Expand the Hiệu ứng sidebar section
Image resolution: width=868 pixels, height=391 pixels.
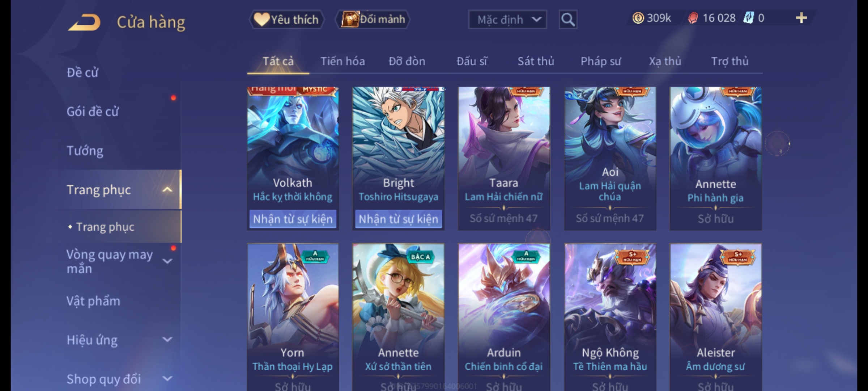point(167,340)
